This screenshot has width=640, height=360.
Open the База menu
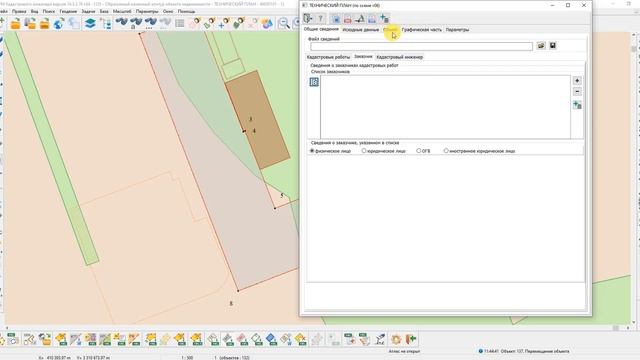pos(104,11)
